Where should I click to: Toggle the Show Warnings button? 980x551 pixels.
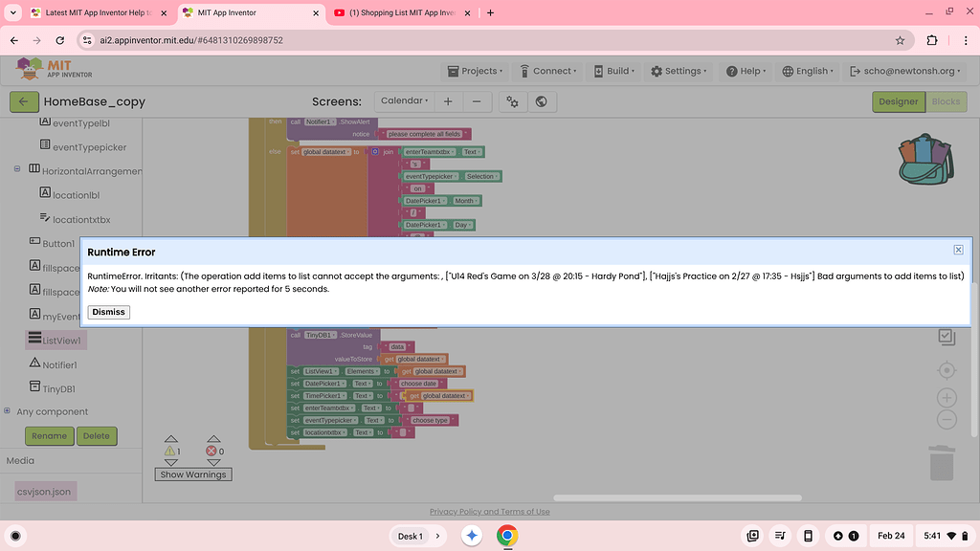pyautogui.click(x=193, y=474)
